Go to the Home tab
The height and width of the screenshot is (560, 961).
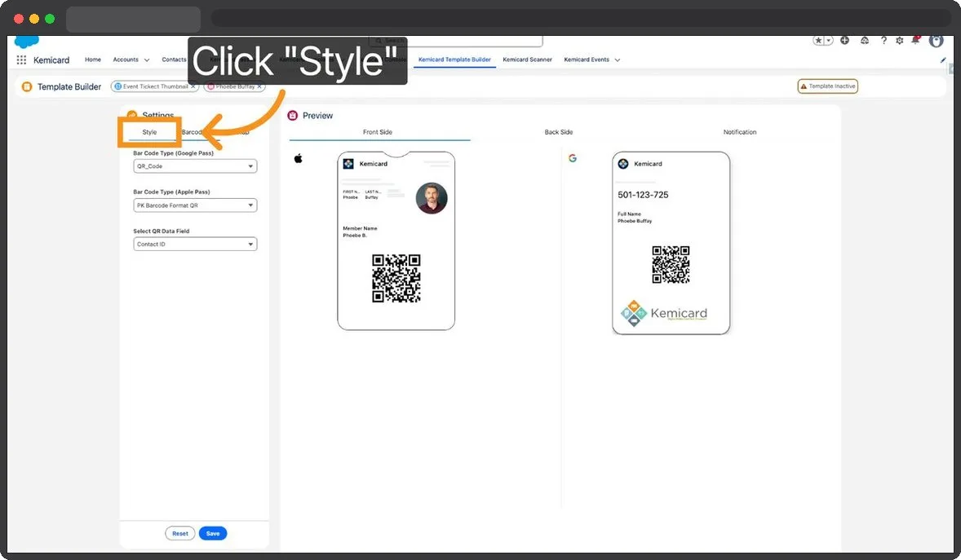[92, 60]
